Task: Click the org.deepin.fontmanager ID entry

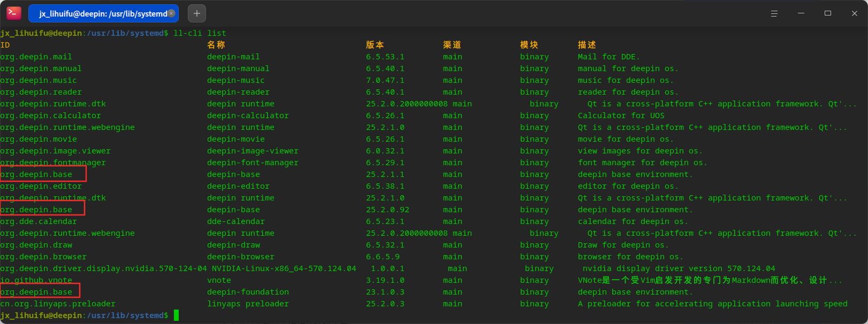Action: pyautogui.click(x=53, y=163)
